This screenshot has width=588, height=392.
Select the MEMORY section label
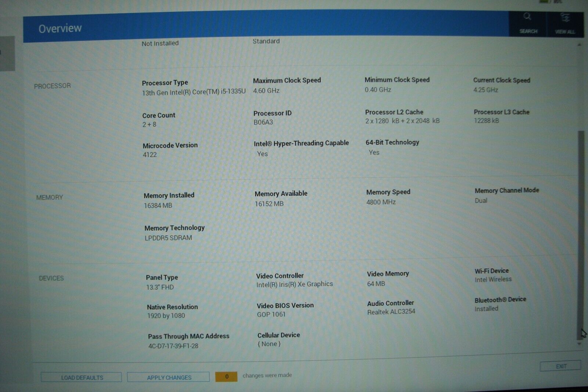coord(50,197)
